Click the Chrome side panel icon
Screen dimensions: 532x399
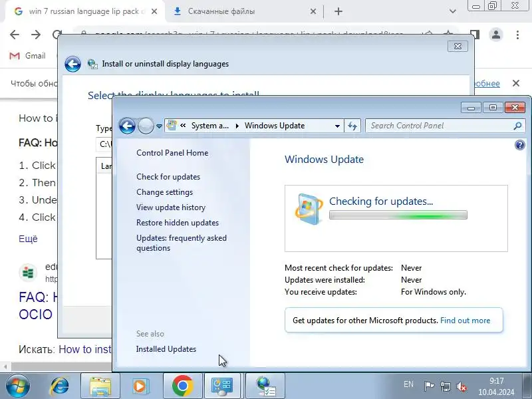pos(475,35)
